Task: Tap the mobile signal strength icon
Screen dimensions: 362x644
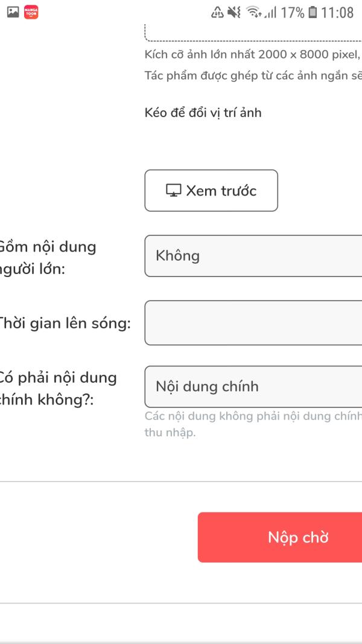Action: [x=269, y=13]
